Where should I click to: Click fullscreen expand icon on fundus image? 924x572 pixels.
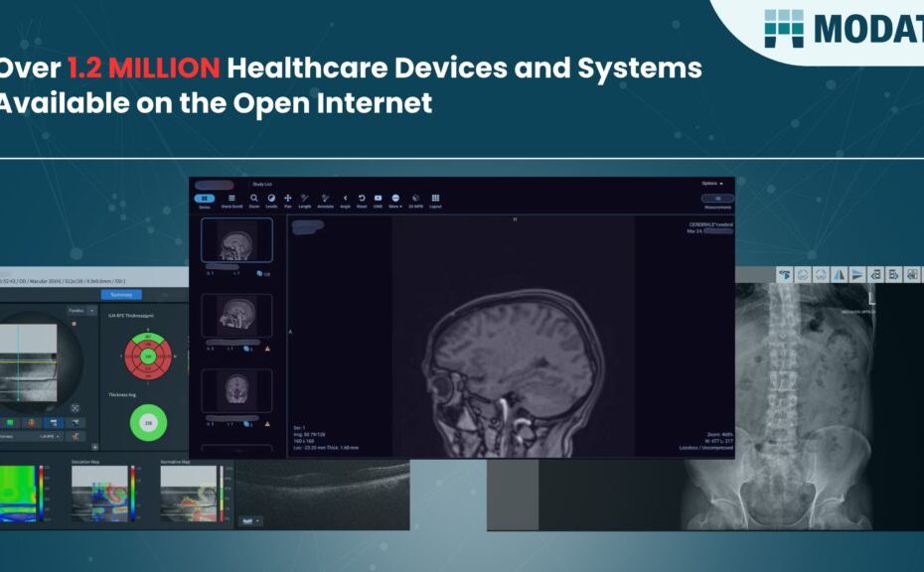(75, 407)
